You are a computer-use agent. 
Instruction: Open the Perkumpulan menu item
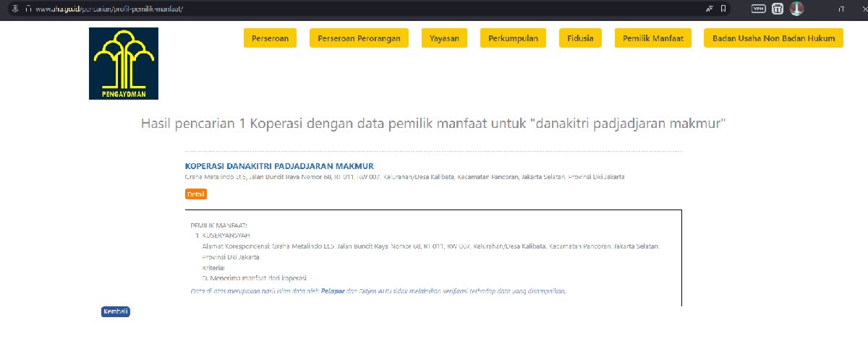click(x=513, y=38)
